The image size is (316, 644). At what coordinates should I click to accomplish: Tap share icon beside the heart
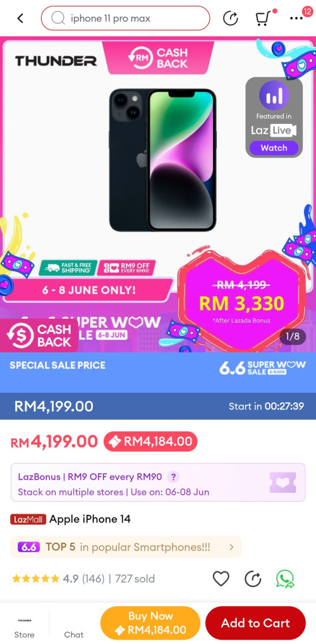tap(253, 579)
